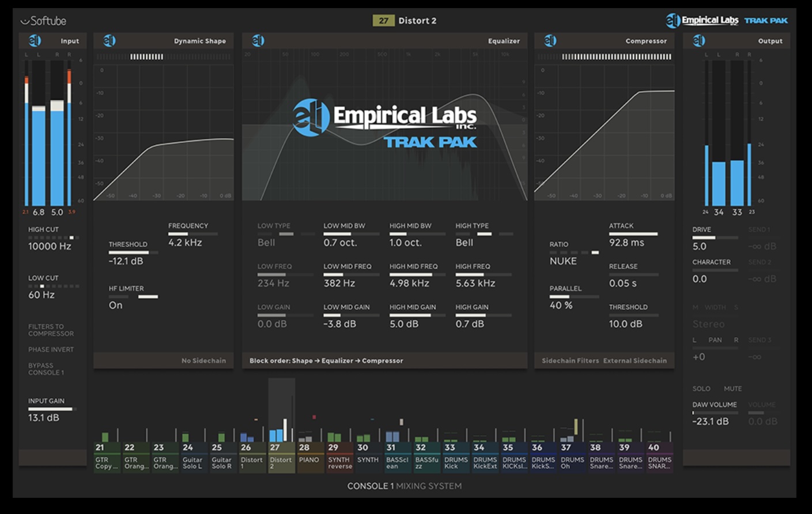Adjust the Frequency 4.2 kHz slider

point(193,234)
